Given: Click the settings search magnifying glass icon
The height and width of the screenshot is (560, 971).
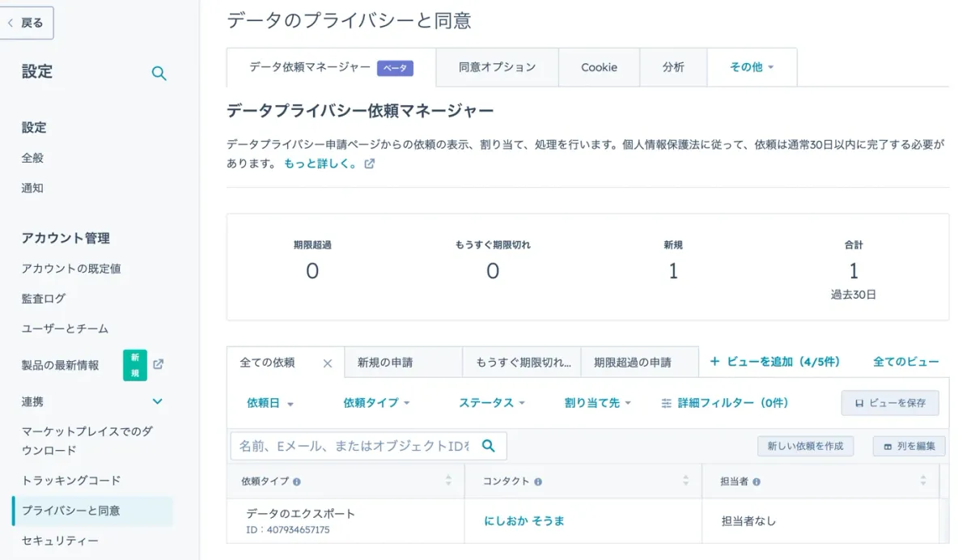Looking at the screenshot, I should (159, 73).
